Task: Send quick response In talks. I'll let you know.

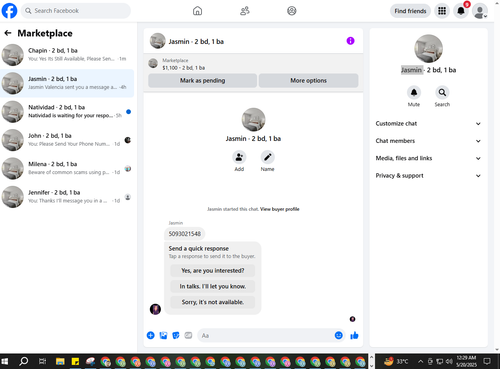Action: [x=213, y=286]
